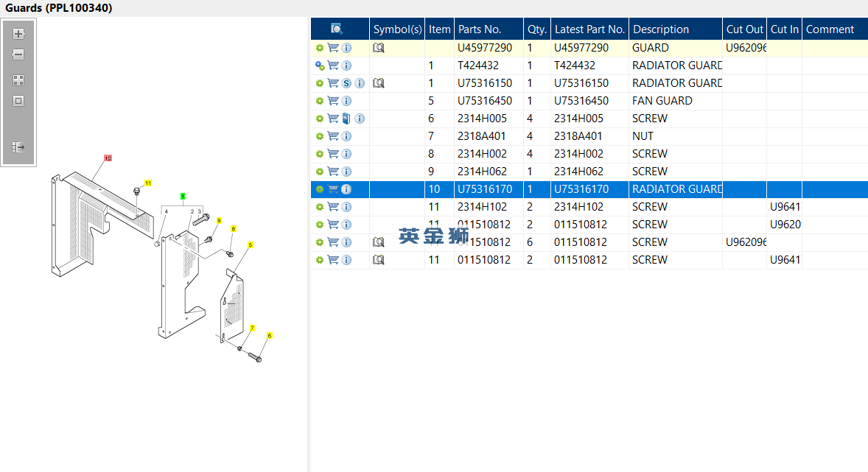Add 2314H102 SCREW to cart

point(333,207)
